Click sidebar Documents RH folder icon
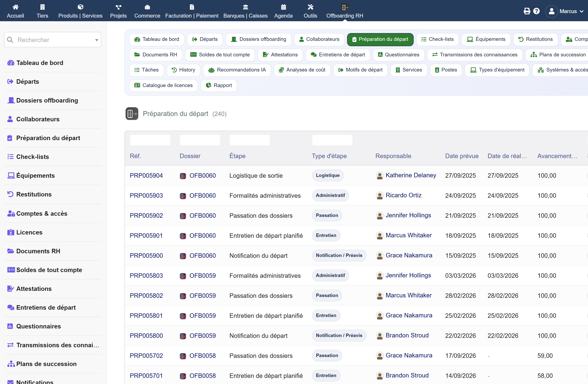Viewport: 588px width, 384px height. pyautogui.click(x=11, y=251)
